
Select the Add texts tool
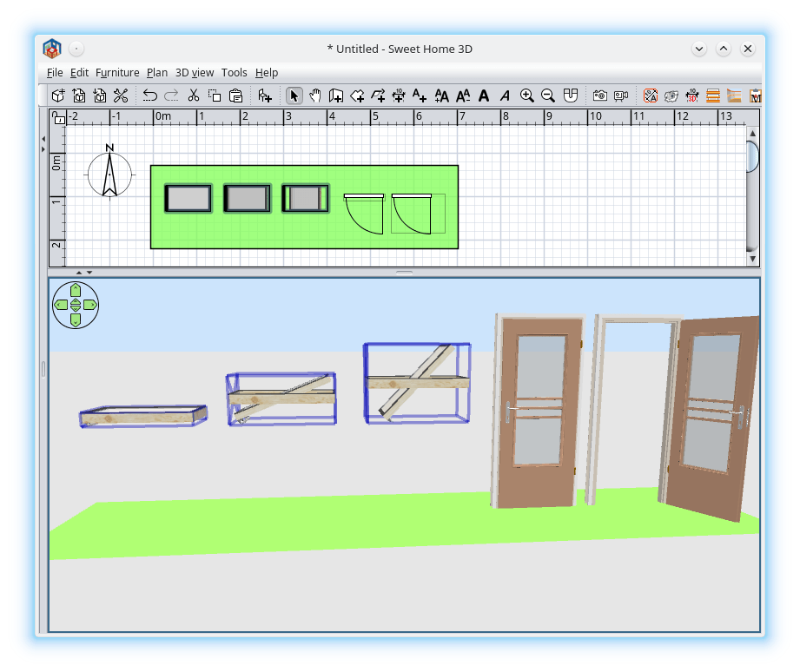pos(419,96)
